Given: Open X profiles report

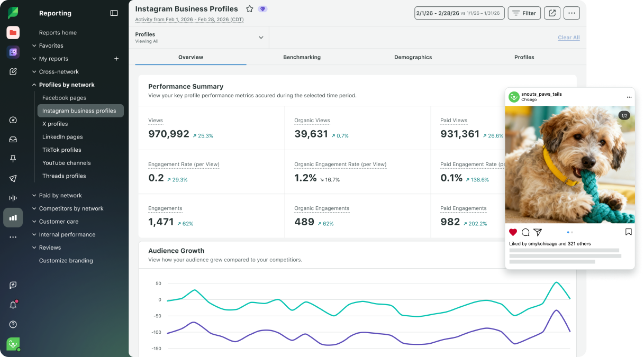Looking at the screenshot, I should (x=55, y=124).
